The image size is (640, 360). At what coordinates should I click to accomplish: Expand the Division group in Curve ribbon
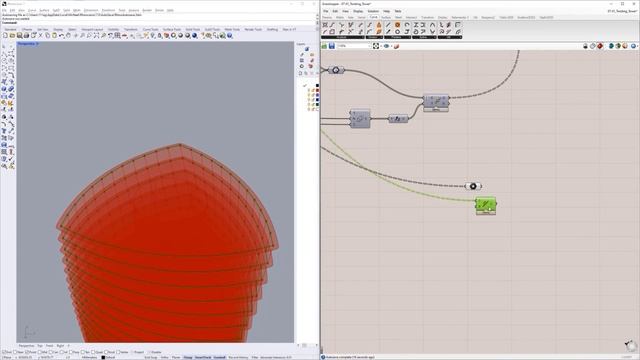(x=374, y=37)
